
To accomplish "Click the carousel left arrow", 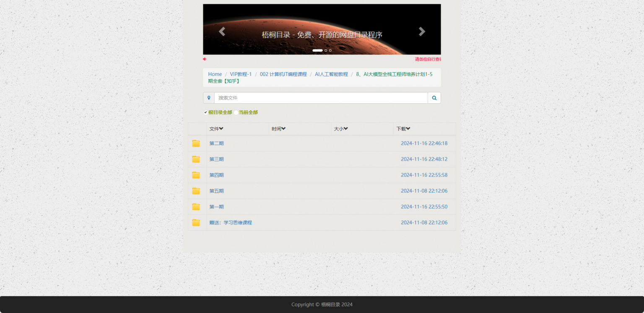I will [x=222, y=31].
